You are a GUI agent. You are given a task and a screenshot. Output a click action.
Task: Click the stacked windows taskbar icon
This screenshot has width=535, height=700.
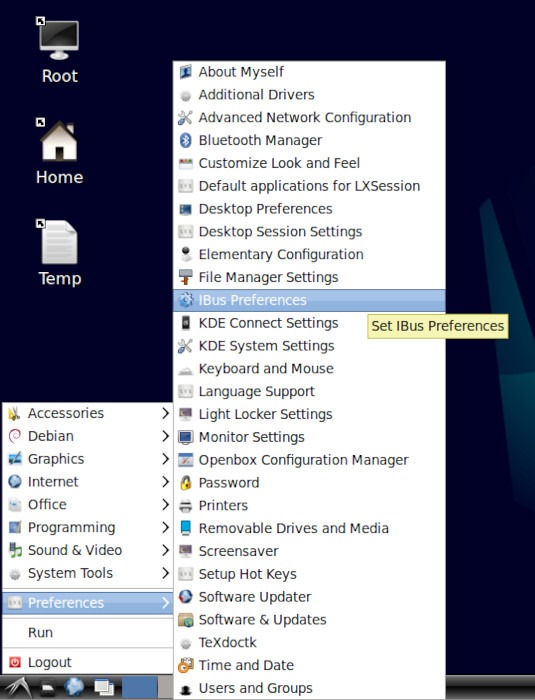tap(104, 688)
